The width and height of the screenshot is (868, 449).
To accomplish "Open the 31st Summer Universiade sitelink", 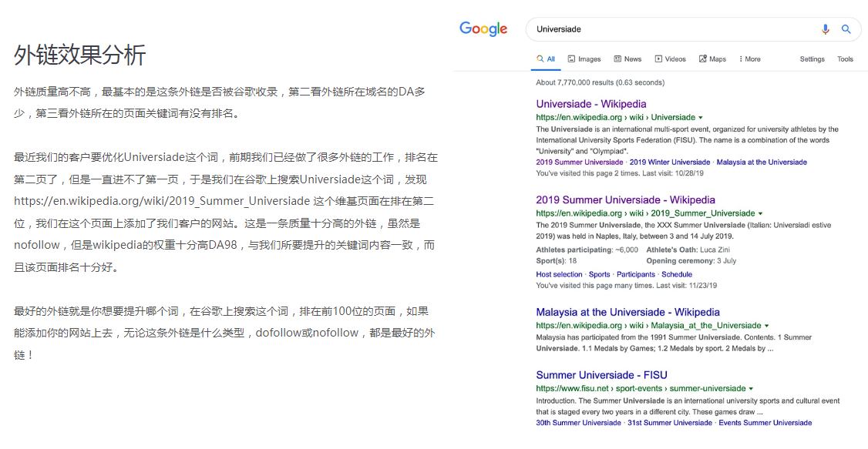I will click(670, 423).
